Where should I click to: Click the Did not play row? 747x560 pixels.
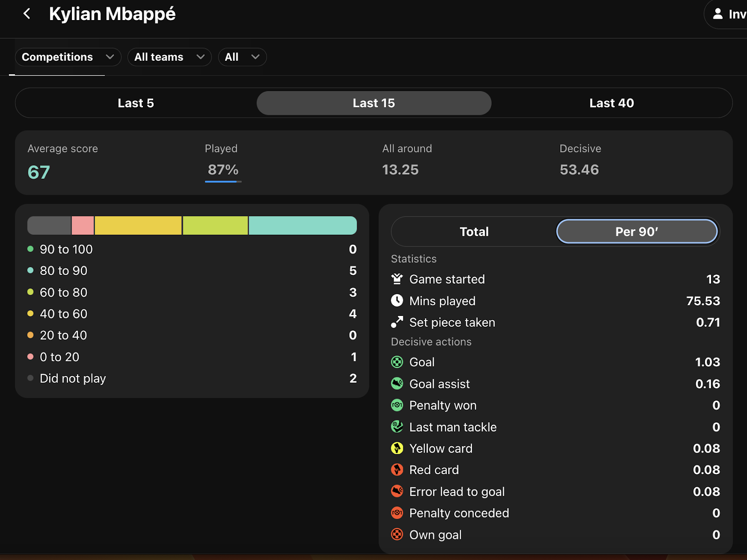coord(192,378)
